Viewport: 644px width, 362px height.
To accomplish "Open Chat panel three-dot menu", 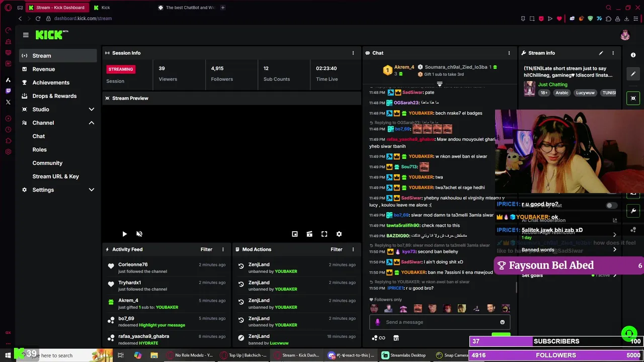I will [509, 53].
